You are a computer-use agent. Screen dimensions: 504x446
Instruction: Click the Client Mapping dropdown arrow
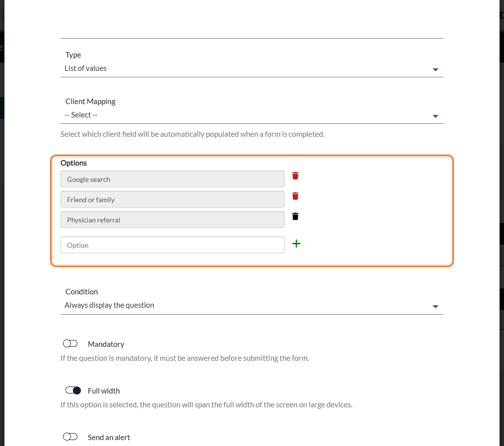click(x=435, y=116)
